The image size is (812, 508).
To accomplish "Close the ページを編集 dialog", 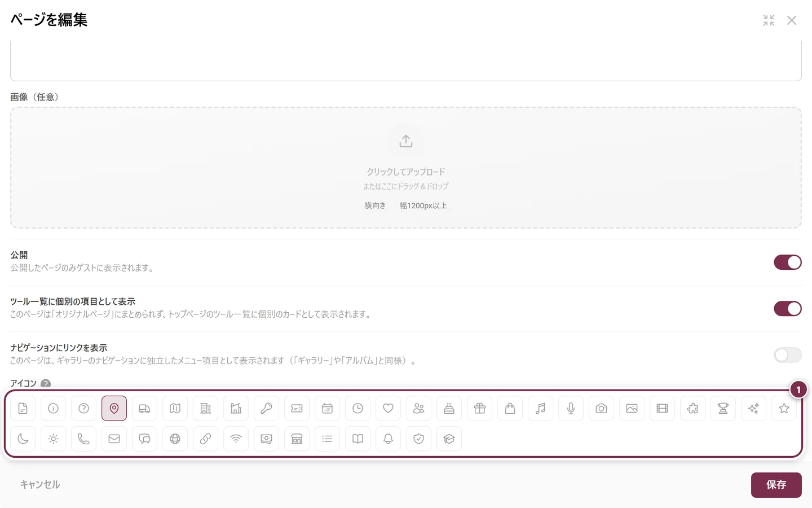I will coord(792,20).
